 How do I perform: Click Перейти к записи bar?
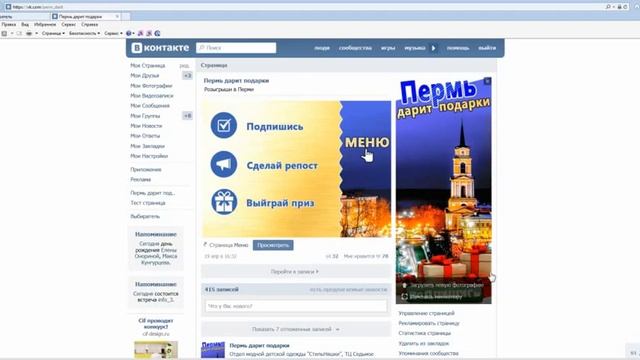point(296,271)
